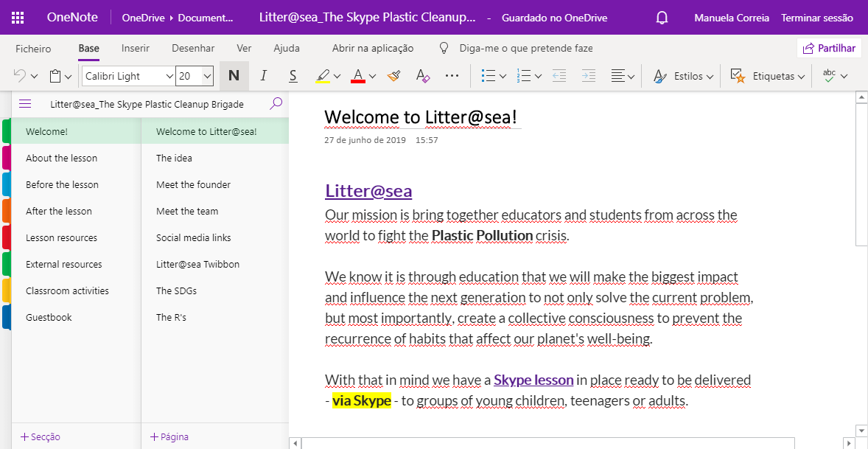Expand Etiquetas dropdown arrow
Image resolution: width=868 pixels, height=449 pixels.
tap(800, 77)
